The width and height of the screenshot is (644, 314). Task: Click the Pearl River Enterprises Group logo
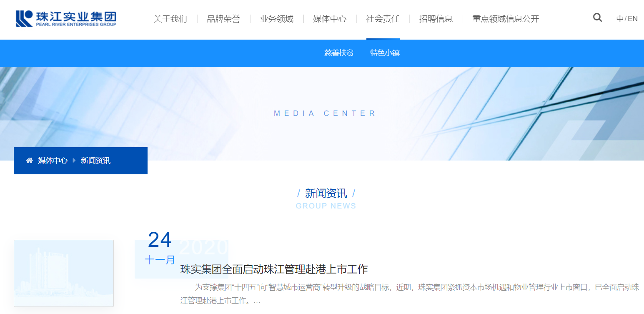point(65,19)
